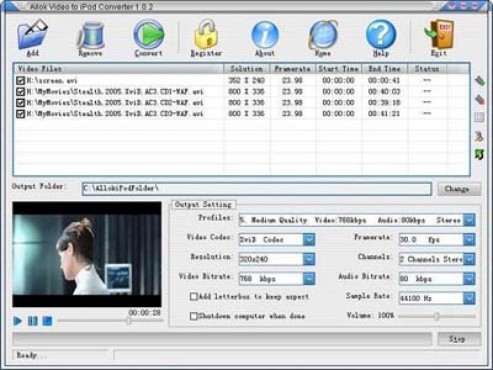Click the red tag icon beside the file list

point(479,99)
